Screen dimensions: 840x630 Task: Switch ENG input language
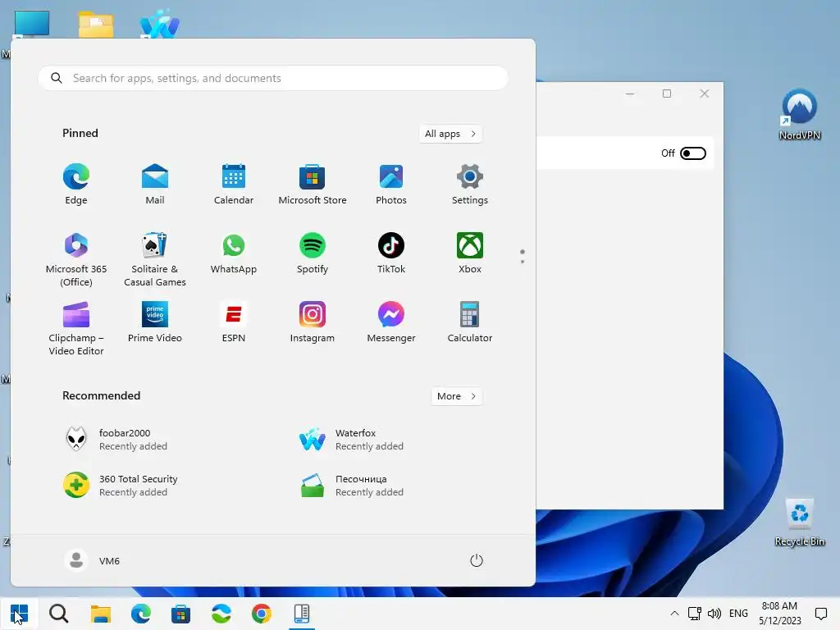click(738, 614)
